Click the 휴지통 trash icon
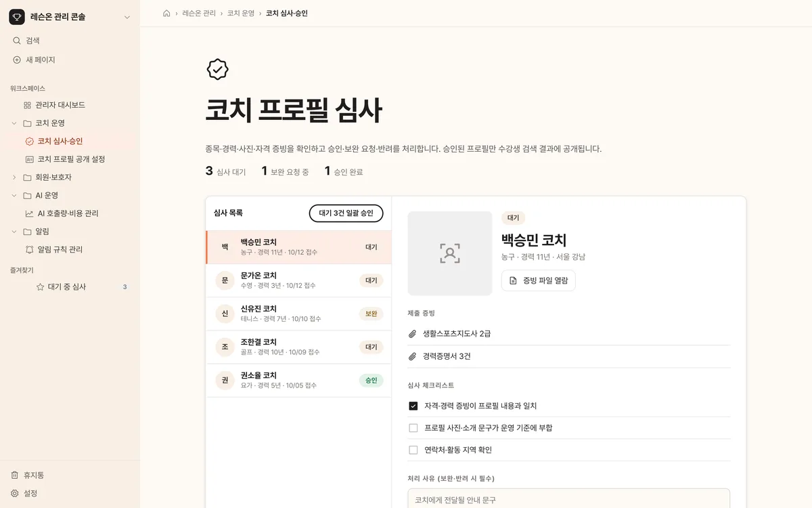This screenshot has height=508, width=812. [x=15, y=475]
